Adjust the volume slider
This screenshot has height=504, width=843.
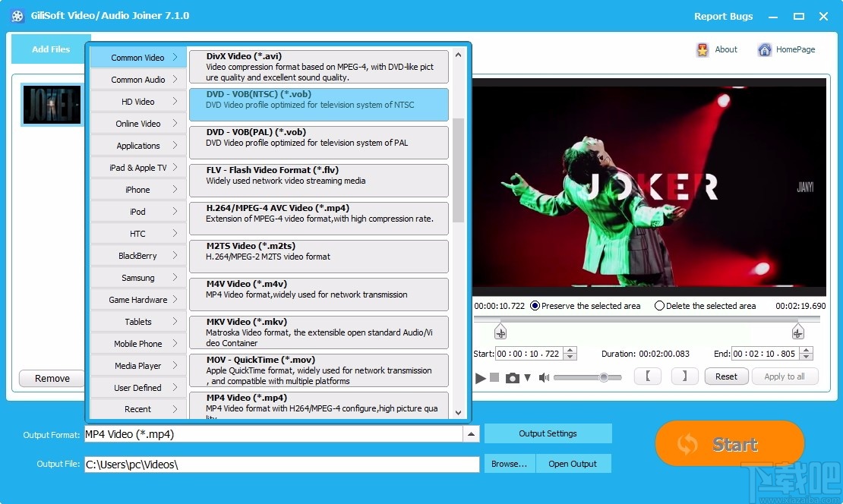point(605,376)
